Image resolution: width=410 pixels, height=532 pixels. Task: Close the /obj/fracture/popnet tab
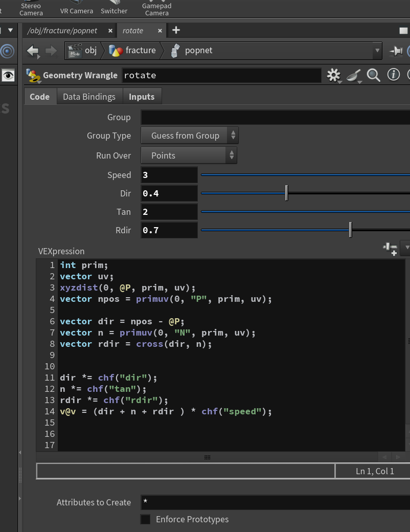tap(110, 31)
